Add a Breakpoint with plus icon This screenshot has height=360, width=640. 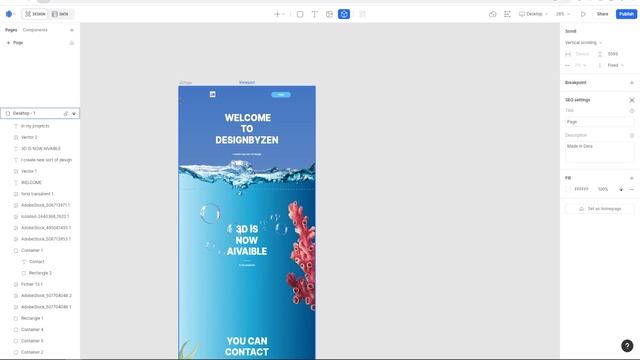click(632, 82)
